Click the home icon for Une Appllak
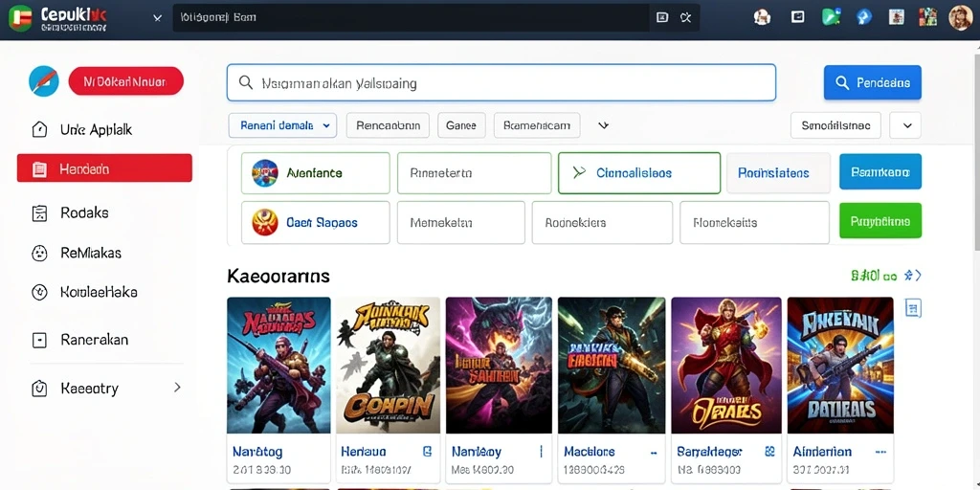The height and width of the screenshot is (490, 980). click(38, 129)
